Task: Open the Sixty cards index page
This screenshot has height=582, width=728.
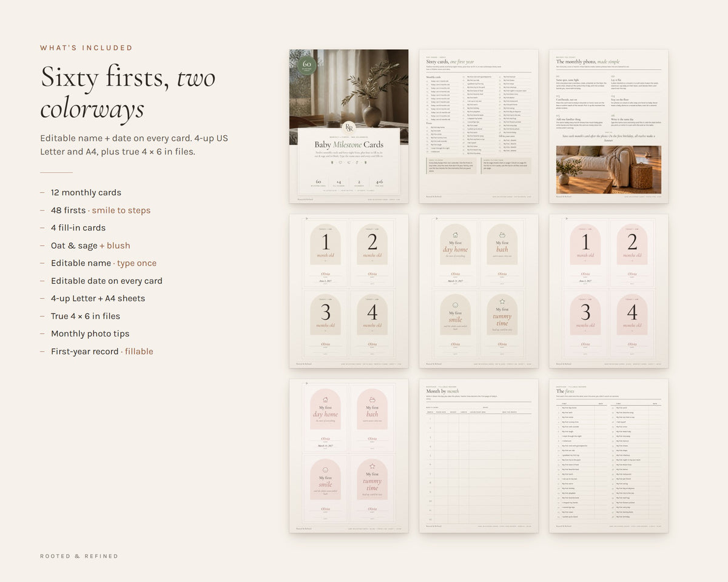Action: coord(479,126)
